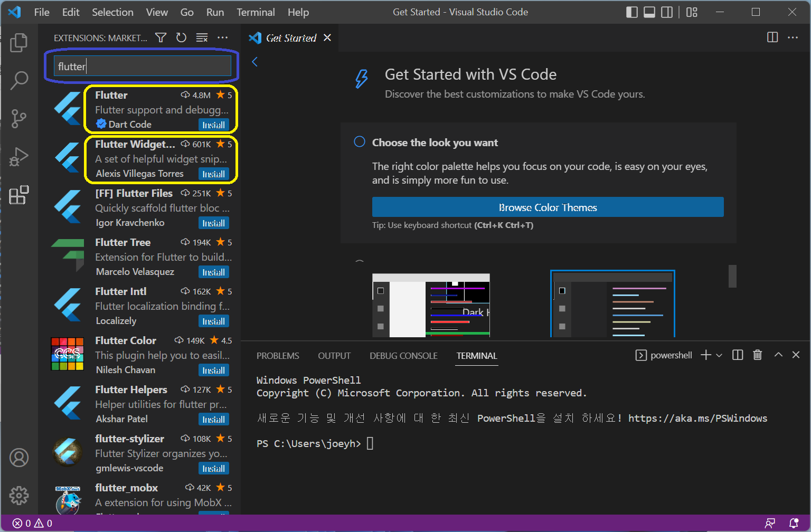Close the terminal panel
The image size is (811, 532).
[x=796, y=355]
